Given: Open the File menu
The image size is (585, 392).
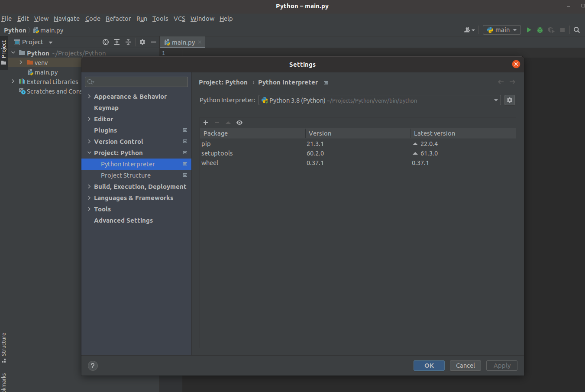Looking at the screenshot, I should 6,19.
